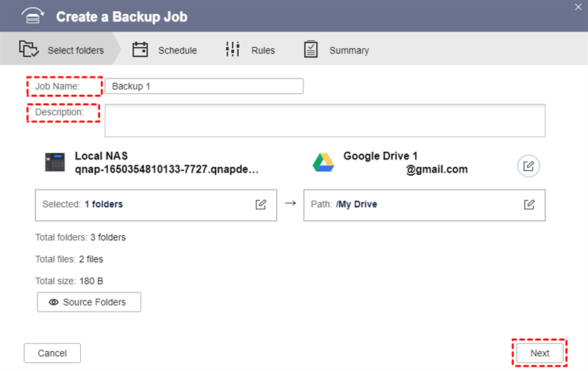The height and width of the screenshot is (371, 588).
Task: Click the Google Drive 1 account name
Action: pos(381,156)
